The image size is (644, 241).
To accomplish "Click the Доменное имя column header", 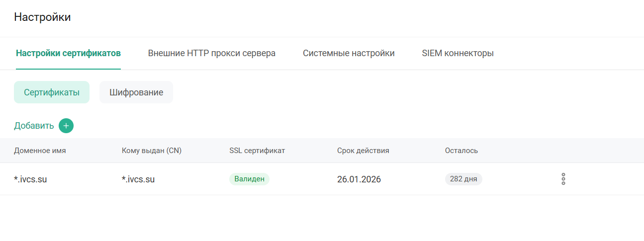I will [x=40, y=151].
